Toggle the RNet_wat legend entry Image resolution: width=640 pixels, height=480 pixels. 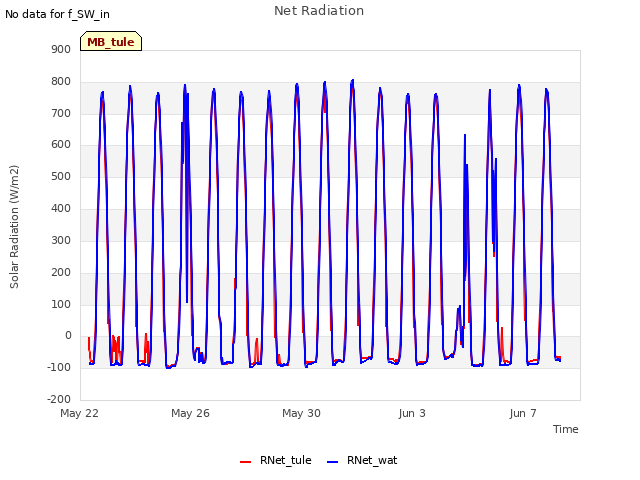point(362,461)
